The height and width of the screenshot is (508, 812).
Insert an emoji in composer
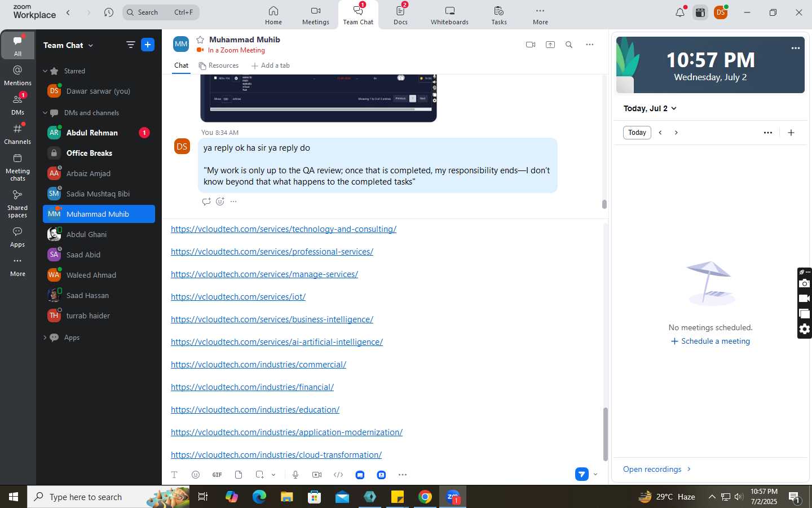click(196, 475)
